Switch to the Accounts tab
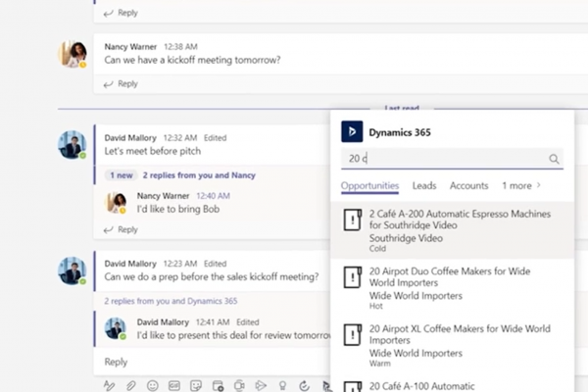 tap(469, 185)
